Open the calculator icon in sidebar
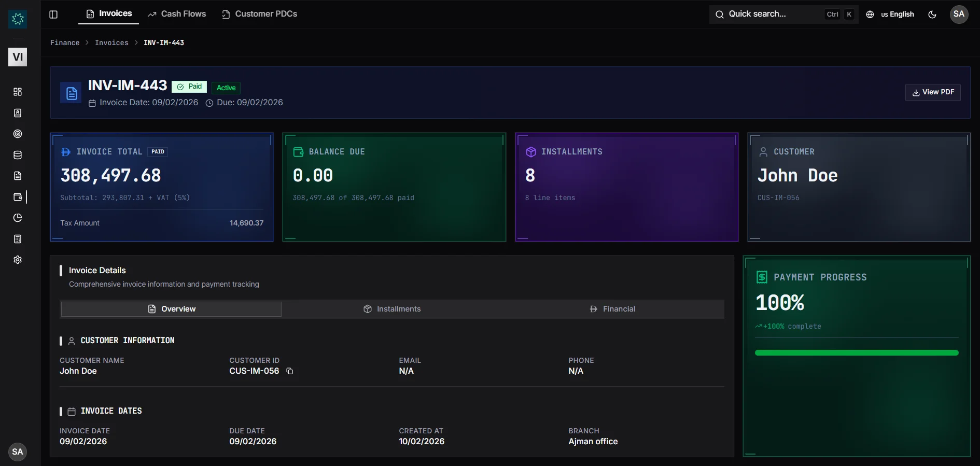This screenshot has width=980, height=466. (x=18, y=239)
